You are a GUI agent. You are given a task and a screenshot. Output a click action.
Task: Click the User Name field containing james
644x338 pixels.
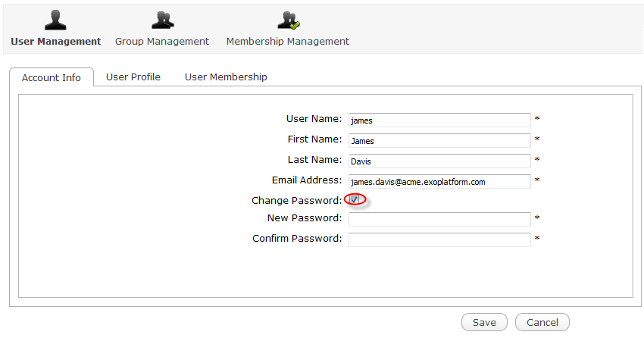point(439,120)
